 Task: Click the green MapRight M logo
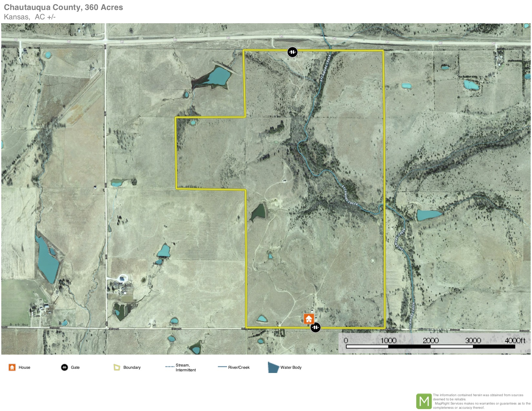point(424,401)
